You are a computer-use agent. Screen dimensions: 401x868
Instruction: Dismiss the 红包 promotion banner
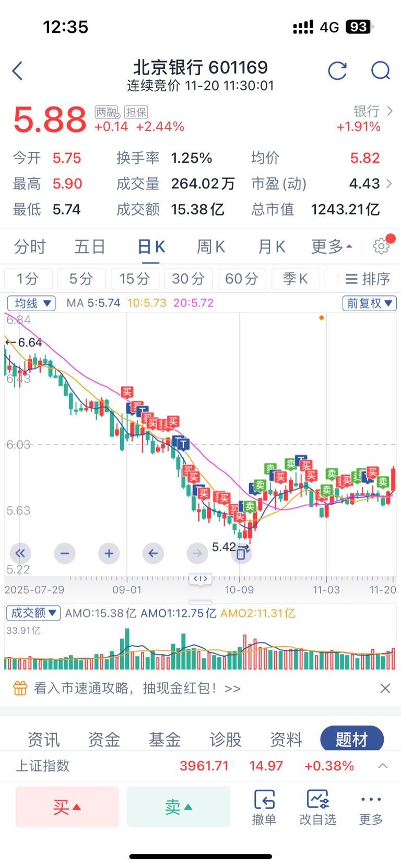pyautogui.click(x=385, y=688)
